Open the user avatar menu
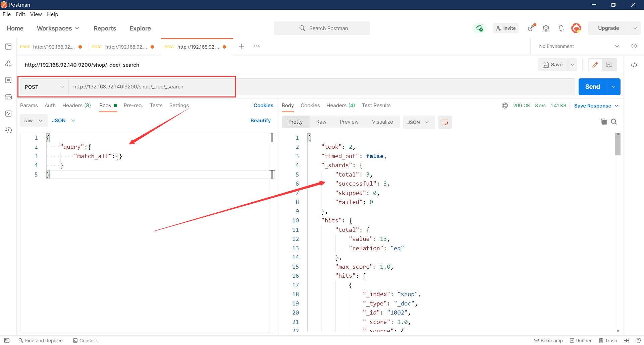Image resolution: width=644 pixels, height=345 pixels. click(576, 28)
